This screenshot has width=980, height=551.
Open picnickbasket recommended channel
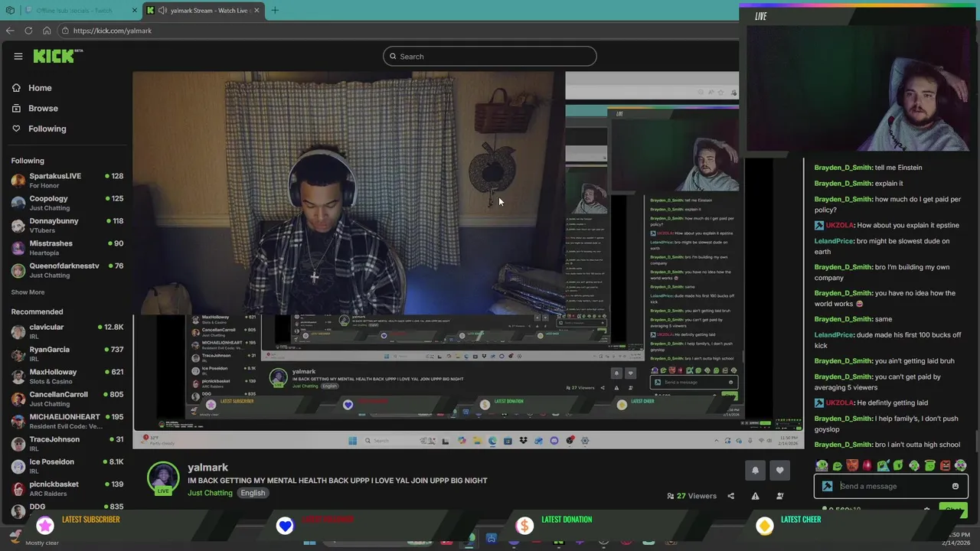67,488
